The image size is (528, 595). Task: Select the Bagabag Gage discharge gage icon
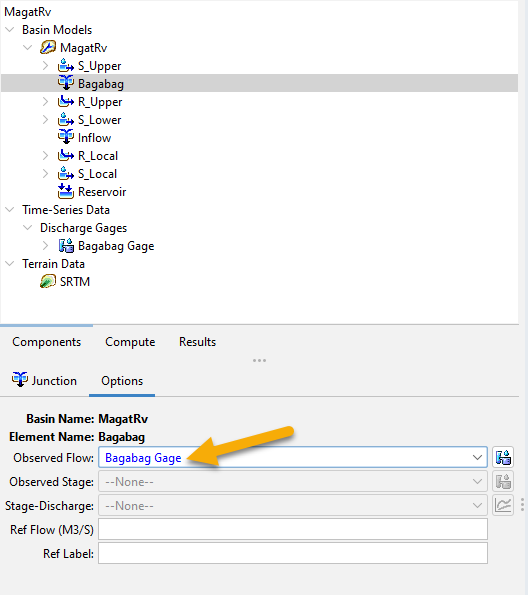[x=66, y=246]
